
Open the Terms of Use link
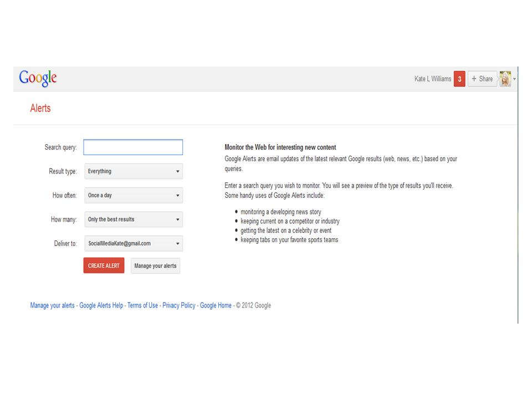click(x=142, y=305)
